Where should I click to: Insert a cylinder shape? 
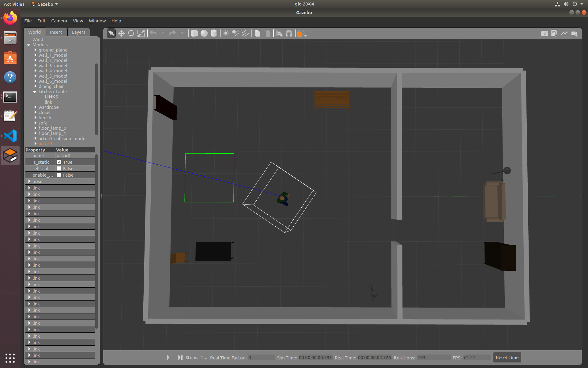pyautogui.click(x=214, y=33)
